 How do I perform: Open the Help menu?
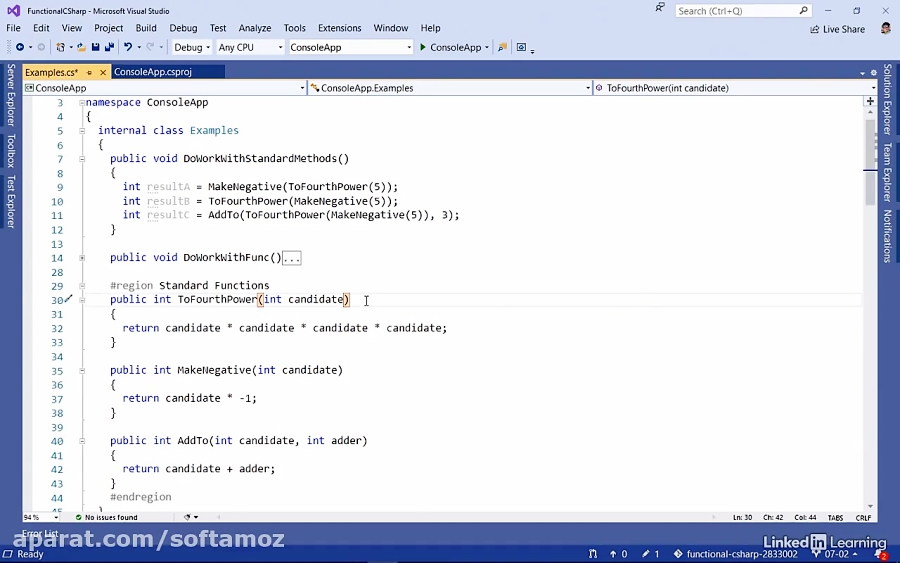430,28
